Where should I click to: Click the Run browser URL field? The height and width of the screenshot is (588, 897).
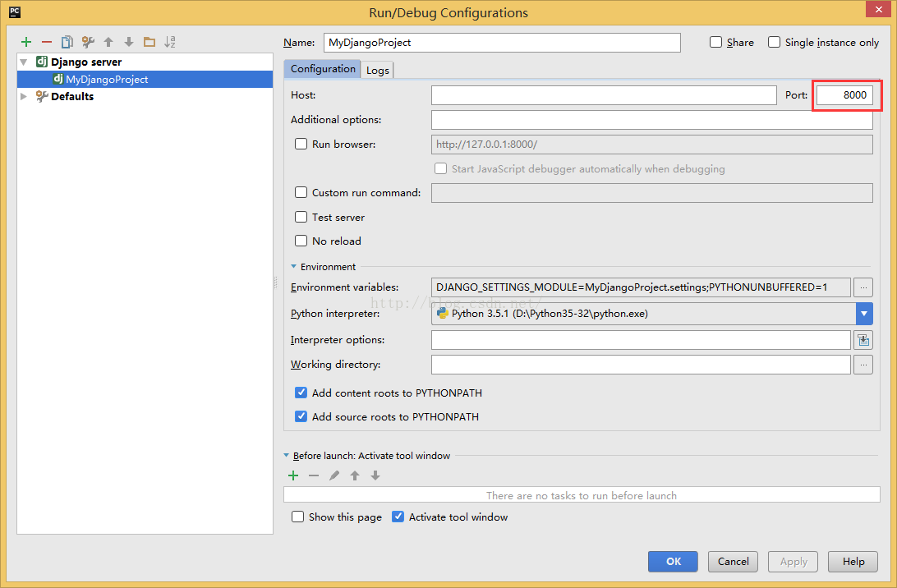651,145
